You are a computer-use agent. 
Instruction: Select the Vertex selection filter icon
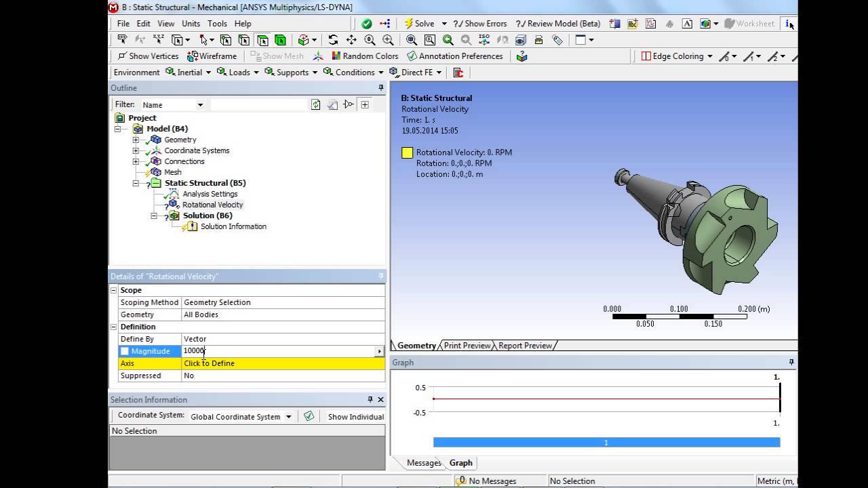pos(226,40)
